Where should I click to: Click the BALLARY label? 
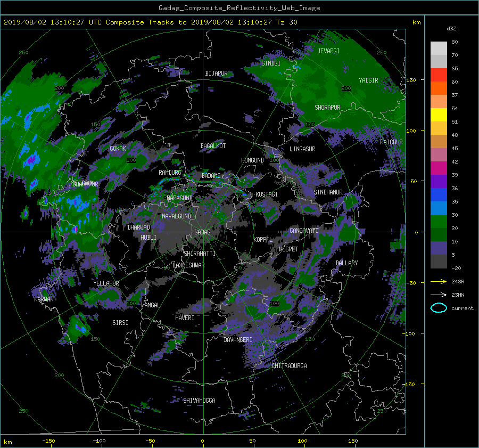point(346,263)
